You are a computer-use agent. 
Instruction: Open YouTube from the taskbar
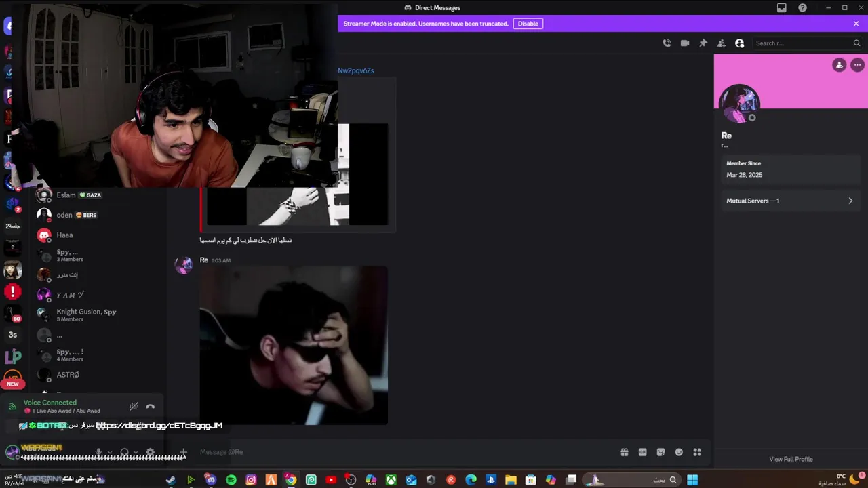click(x=331, y=480)
